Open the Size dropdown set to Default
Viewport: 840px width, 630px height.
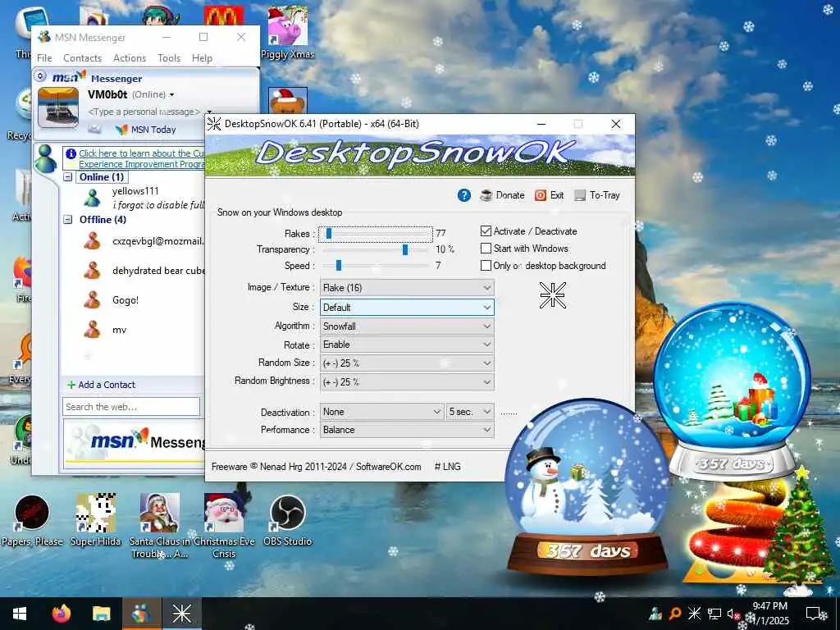(407, 308)
